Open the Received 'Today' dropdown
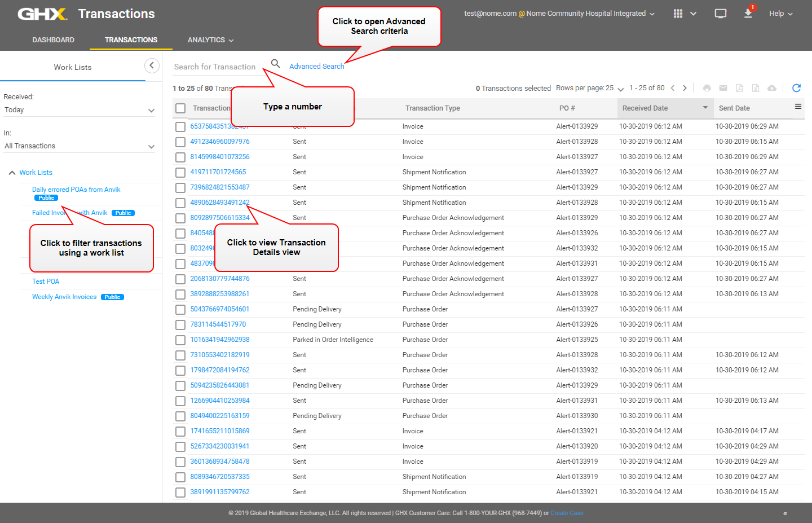812x523 pixels. [x=79, y=110]
